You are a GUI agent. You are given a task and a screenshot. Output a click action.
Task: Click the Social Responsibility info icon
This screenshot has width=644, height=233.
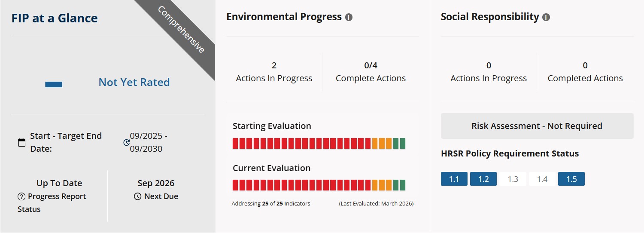click(x=546, y=18)
